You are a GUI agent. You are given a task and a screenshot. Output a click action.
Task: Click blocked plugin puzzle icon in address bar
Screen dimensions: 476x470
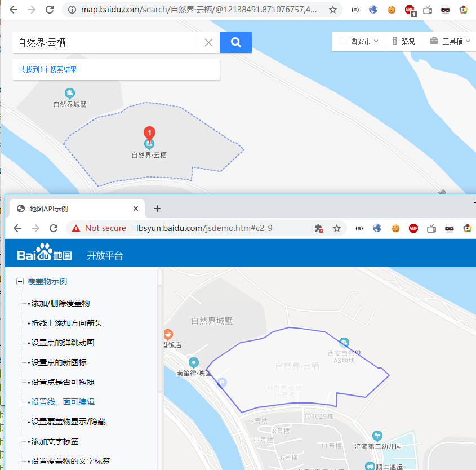pos(319,228)
